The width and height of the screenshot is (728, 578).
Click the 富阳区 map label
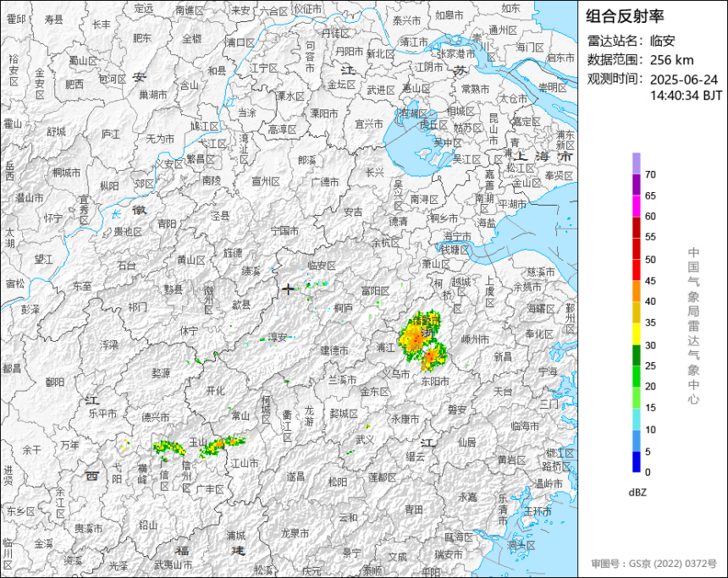[375, 291]
